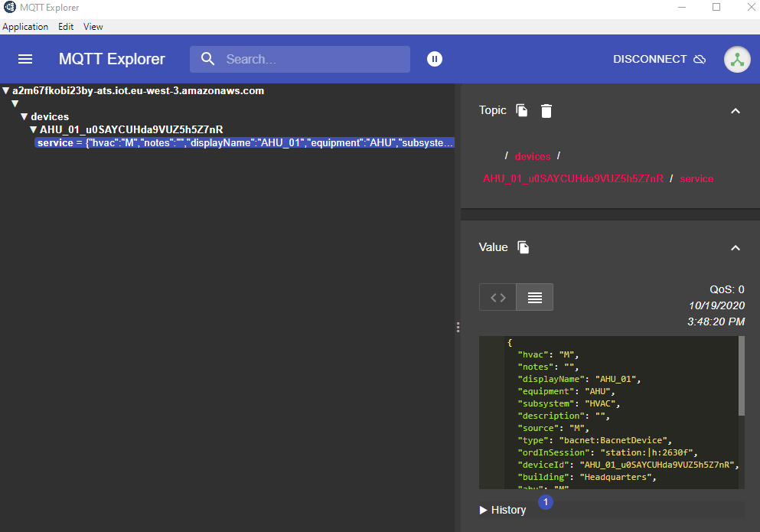The width and height of the screenshot is (760, 532).
Task: Focus the Search input field
Action: 314,59
